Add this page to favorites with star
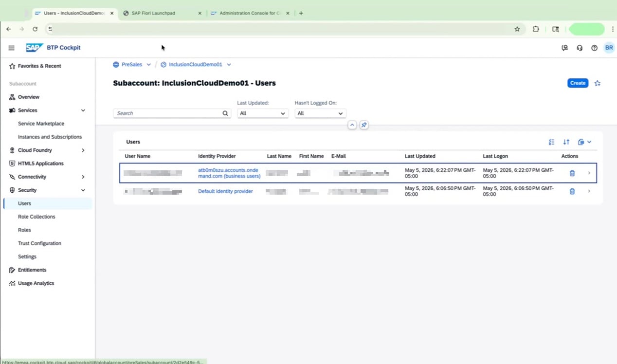617x364 pixels. click(598, 83)
